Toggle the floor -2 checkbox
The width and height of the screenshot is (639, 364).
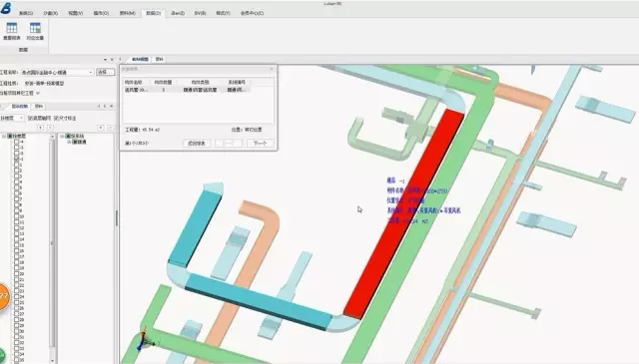[x=17, y=154]
